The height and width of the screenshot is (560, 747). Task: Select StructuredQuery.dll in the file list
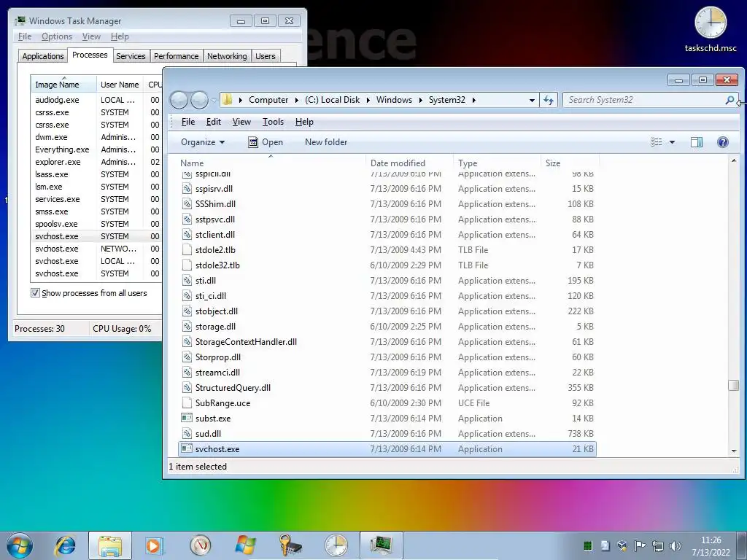pos(387,388)
